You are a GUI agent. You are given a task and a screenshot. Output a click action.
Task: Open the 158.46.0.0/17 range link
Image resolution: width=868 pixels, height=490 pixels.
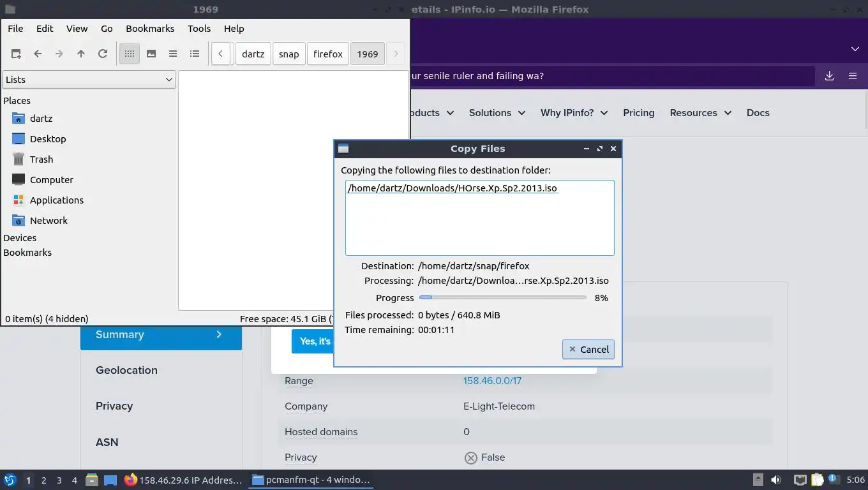tap(492, 381)
